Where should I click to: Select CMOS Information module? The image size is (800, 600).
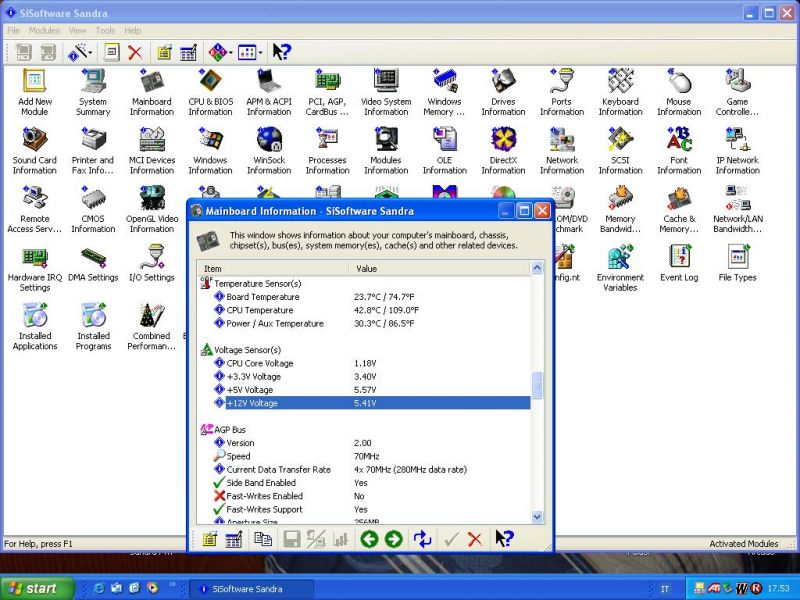(x=93, y=210)
